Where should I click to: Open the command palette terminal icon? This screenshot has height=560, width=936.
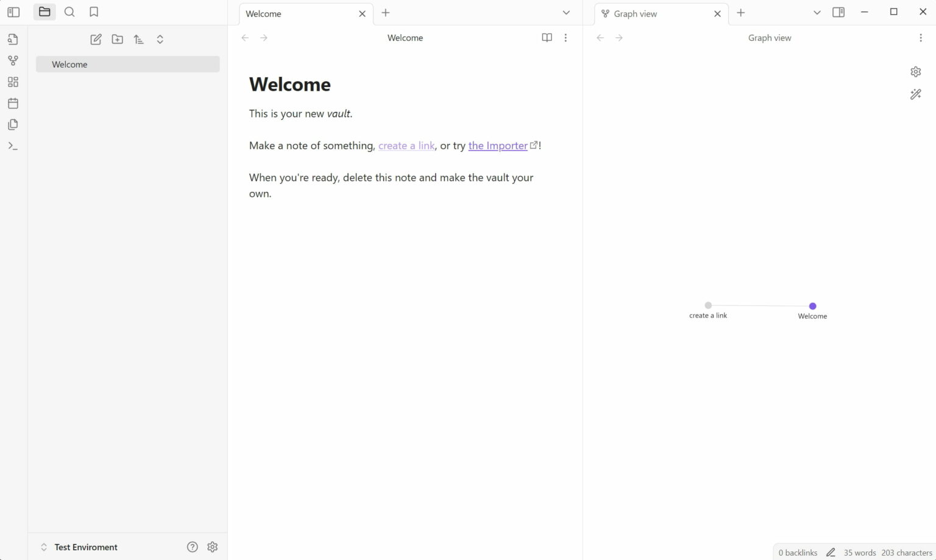coord(13,146)
